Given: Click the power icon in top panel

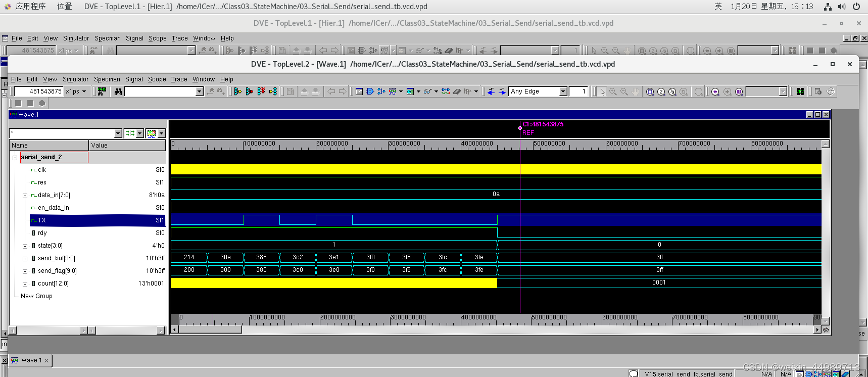Looking at the screenshot, I should 856,7.
